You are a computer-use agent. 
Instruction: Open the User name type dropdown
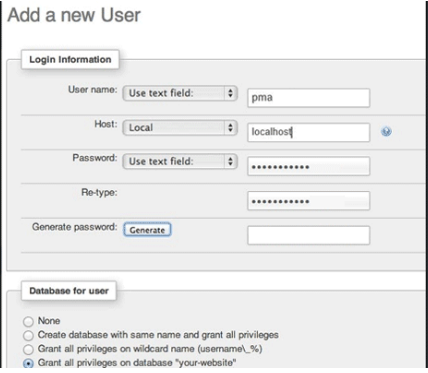click(x=180, y=93)
